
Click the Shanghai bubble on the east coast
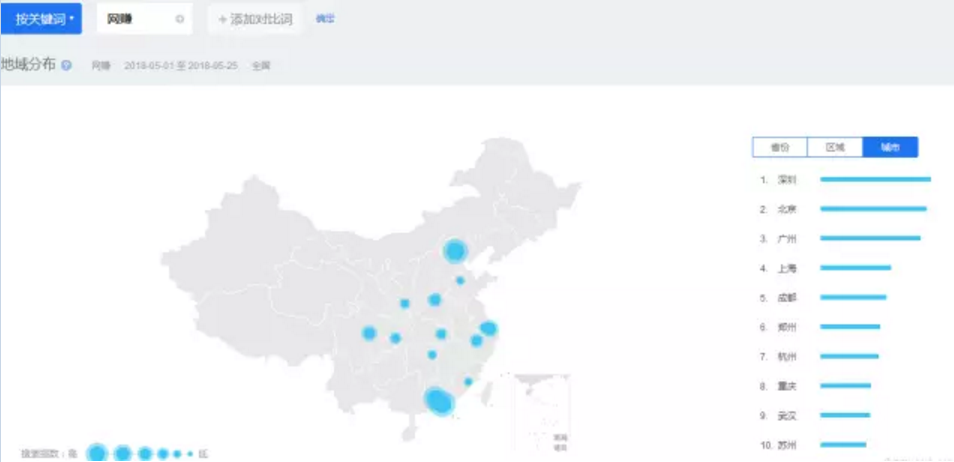[489, 329]
